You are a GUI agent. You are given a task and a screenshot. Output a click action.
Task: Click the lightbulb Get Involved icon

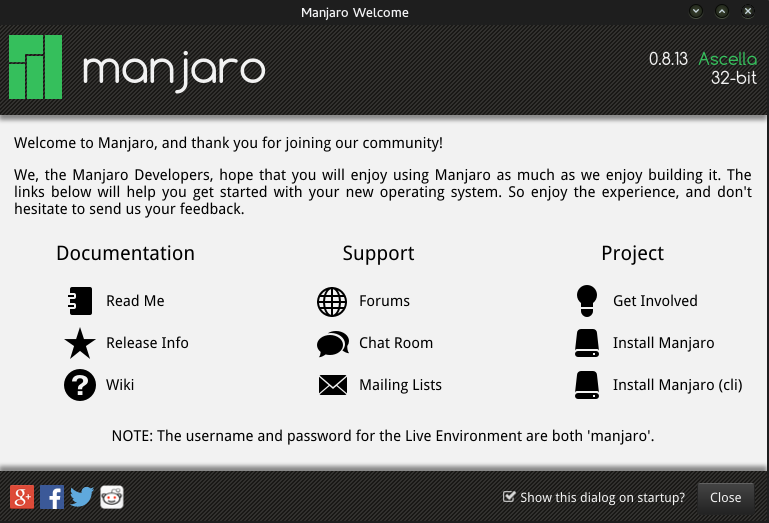pos(587,301)
